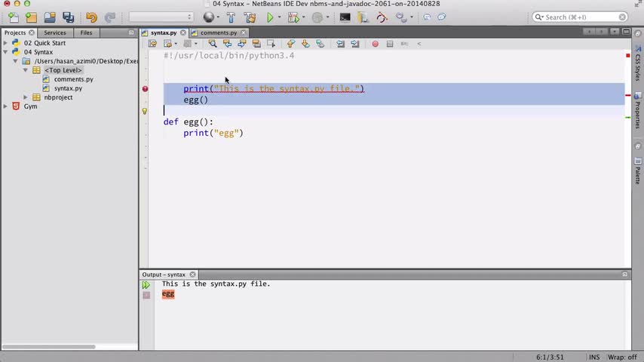644x362 pixels.
Task: Switch to the syntax.py editor tab
Action: click(x=164, y=32)
